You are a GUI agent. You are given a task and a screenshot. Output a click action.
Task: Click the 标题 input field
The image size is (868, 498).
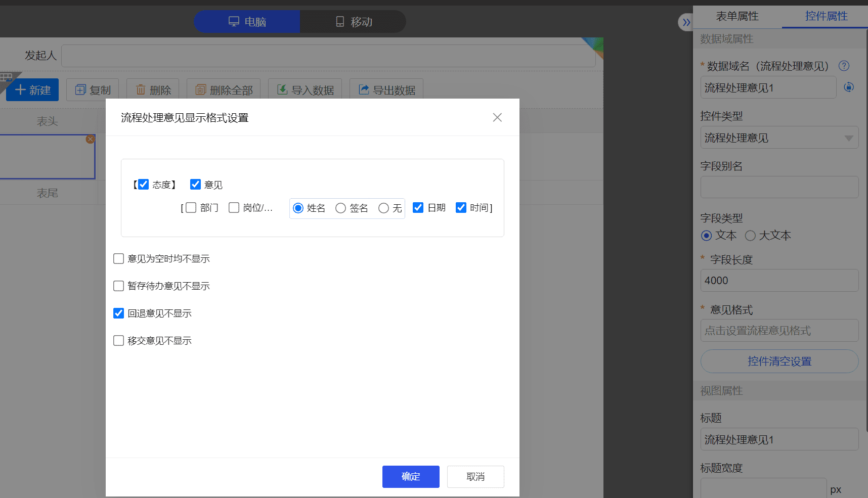(x=779, y=439)
